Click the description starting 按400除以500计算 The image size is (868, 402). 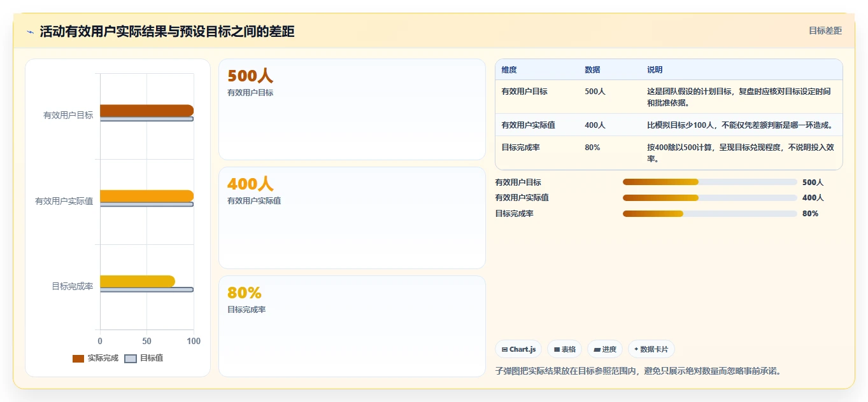point(741,153)
